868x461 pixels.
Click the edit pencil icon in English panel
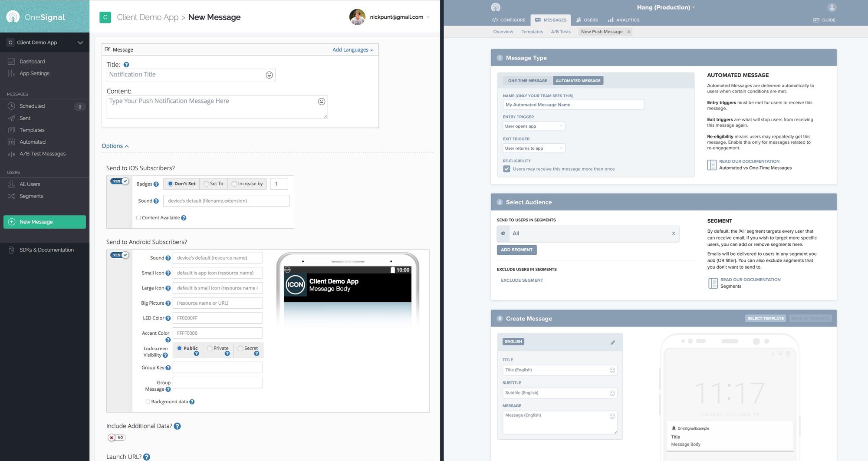(613, 342)
